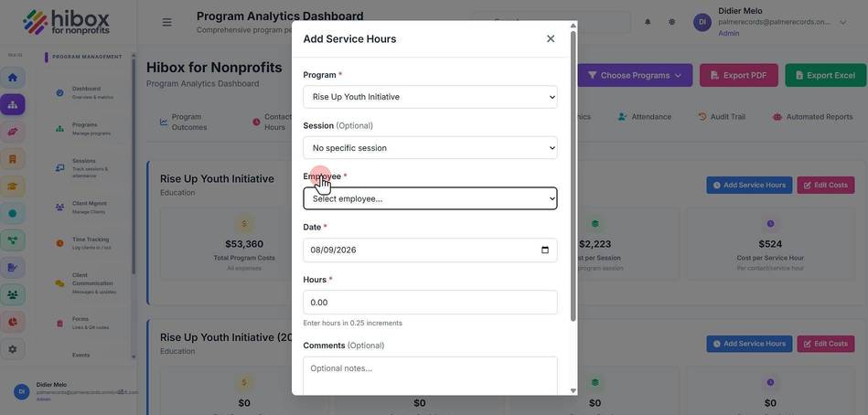Select the purple sitemap sidebar icon
Viewport: 868px width, 415px height.
12,103
